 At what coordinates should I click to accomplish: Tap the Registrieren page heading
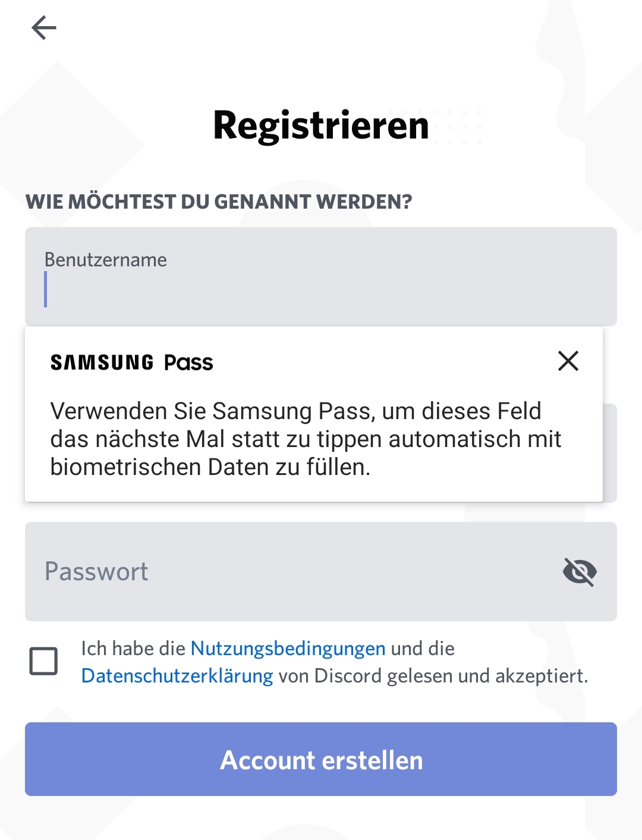pos(321,125)
